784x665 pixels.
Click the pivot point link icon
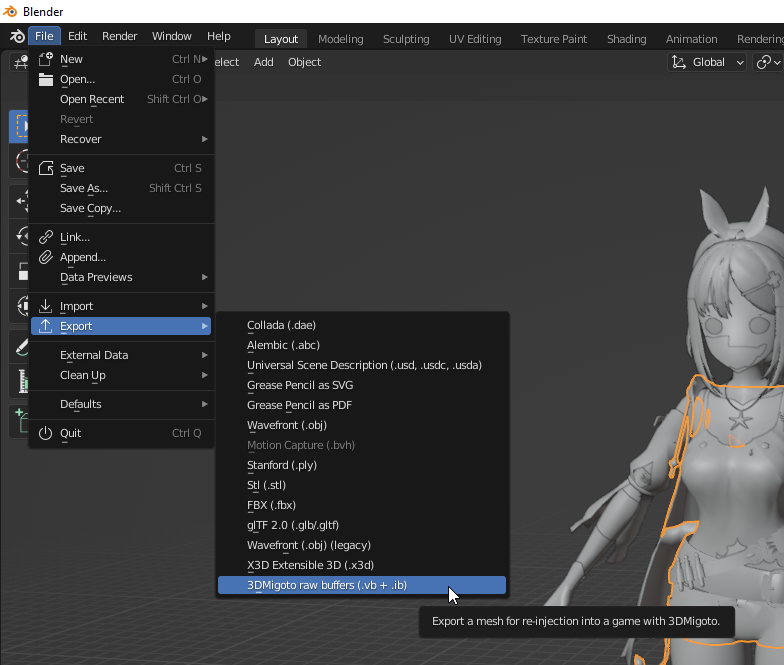[x=764, y=62]
